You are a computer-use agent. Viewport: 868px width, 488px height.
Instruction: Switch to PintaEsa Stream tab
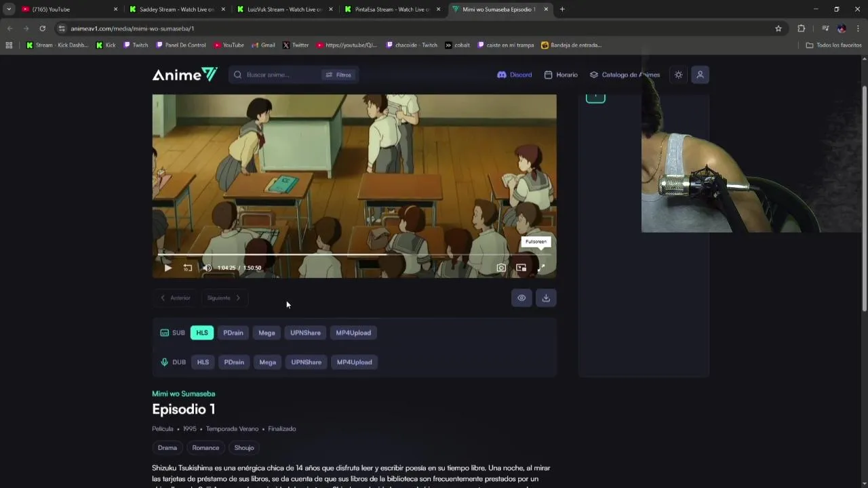point(393,9)
